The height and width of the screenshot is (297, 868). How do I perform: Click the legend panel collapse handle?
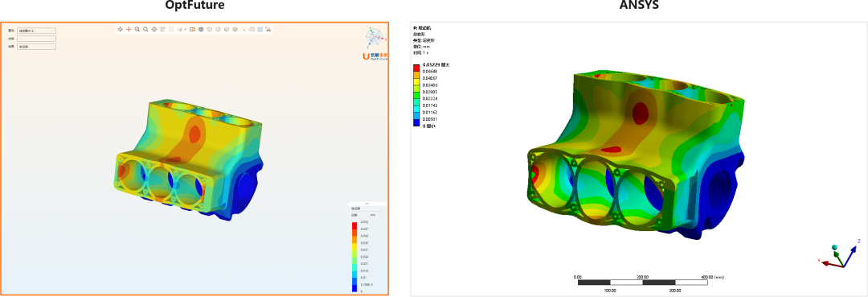pyautogui.click(x=367, y=204)
